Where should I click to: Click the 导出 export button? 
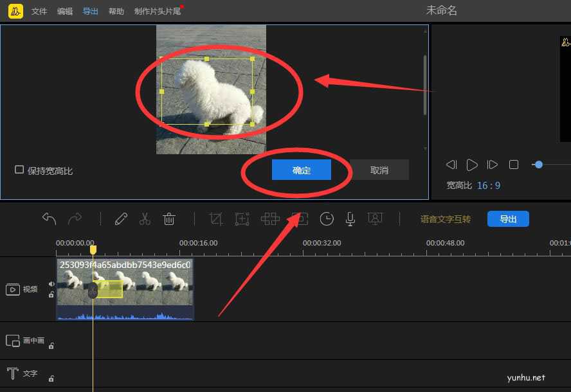pos(509,218)
